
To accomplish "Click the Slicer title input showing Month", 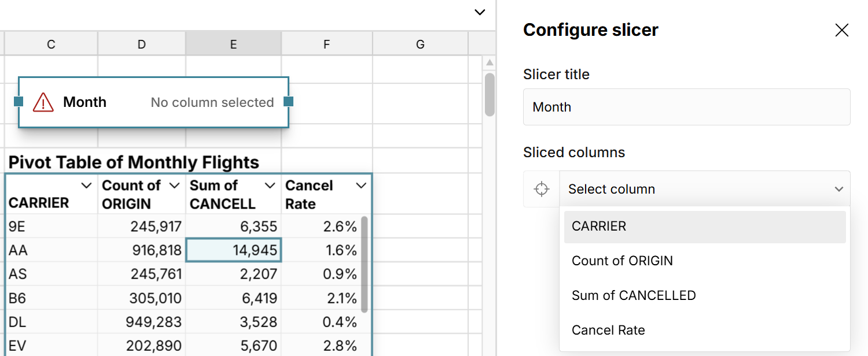I will pos(686,106).
